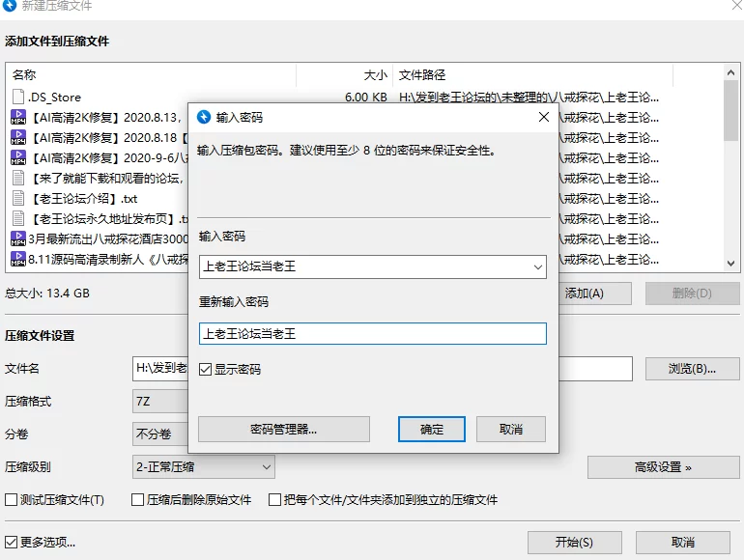Close the 输入密码 dialog with the X
Viewport: 744px width, 560px height.
[x=544, y=117]
